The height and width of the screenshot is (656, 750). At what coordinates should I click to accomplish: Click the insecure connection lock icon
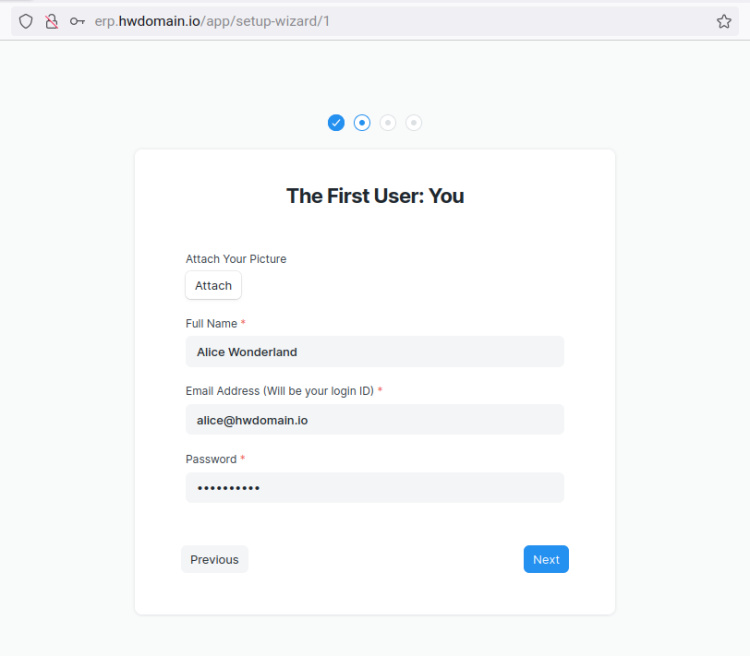click(51, 21)
